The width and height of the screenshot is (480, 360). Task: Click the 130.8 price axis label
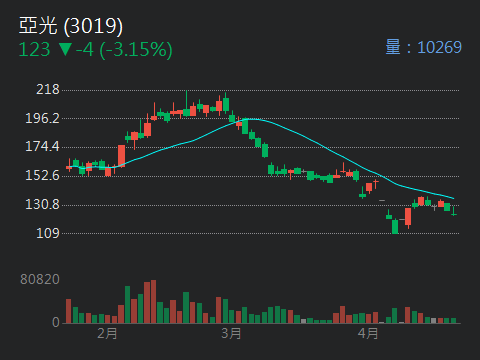coord(42,205)
